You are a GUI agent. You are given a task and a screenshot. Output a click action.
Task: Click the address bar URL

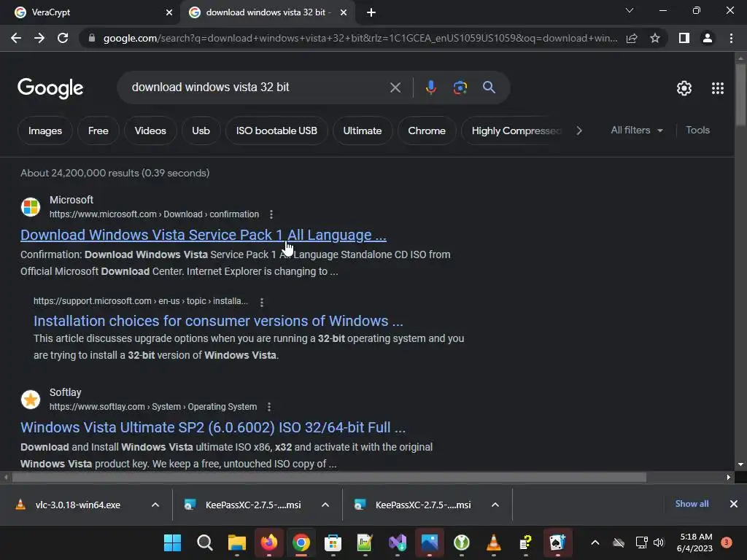[x=360, y=38]
